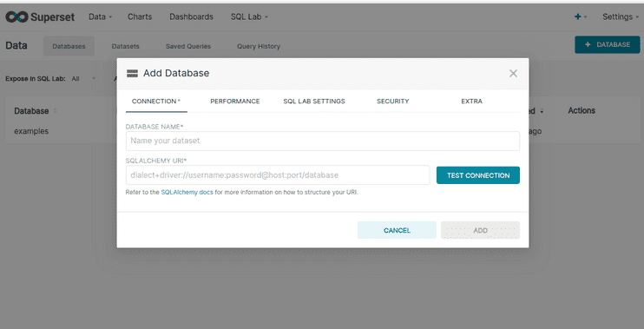The height and width of the screenshot is (329, 644).
Task: Open the Settings dropdown
Action: click(621, 16)
